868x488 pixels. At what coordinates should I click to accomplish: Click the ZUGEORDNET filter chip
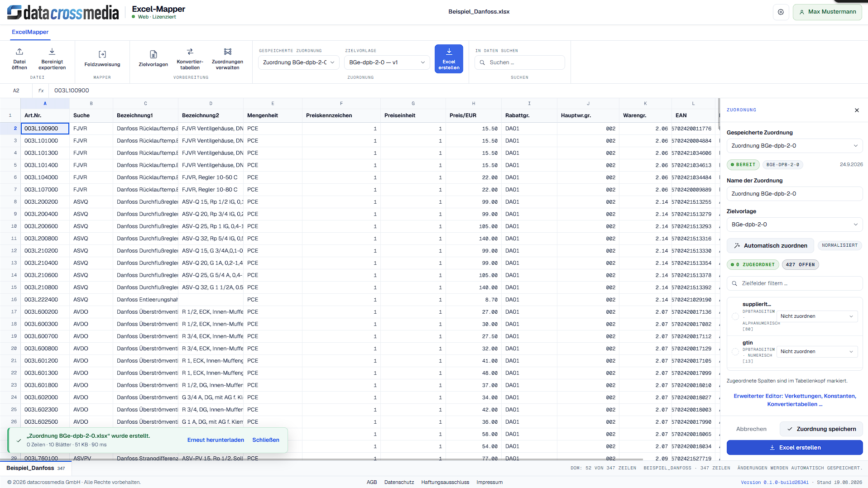753,265
